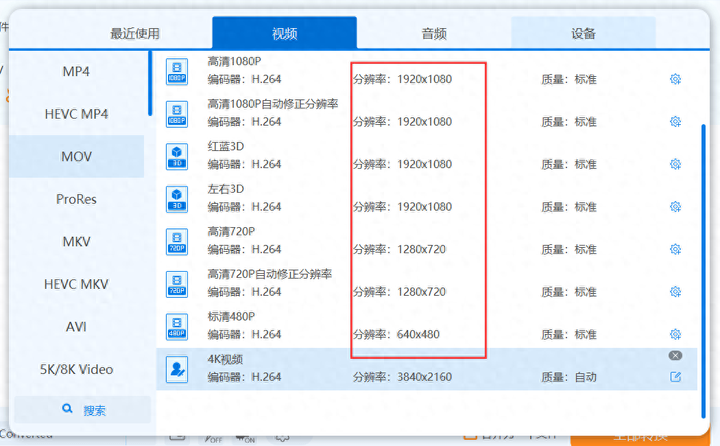The width and height of the screenshot is (720, 446).
Task: Click 1280x720 resolution on 高清720P row
Action: 421,249
